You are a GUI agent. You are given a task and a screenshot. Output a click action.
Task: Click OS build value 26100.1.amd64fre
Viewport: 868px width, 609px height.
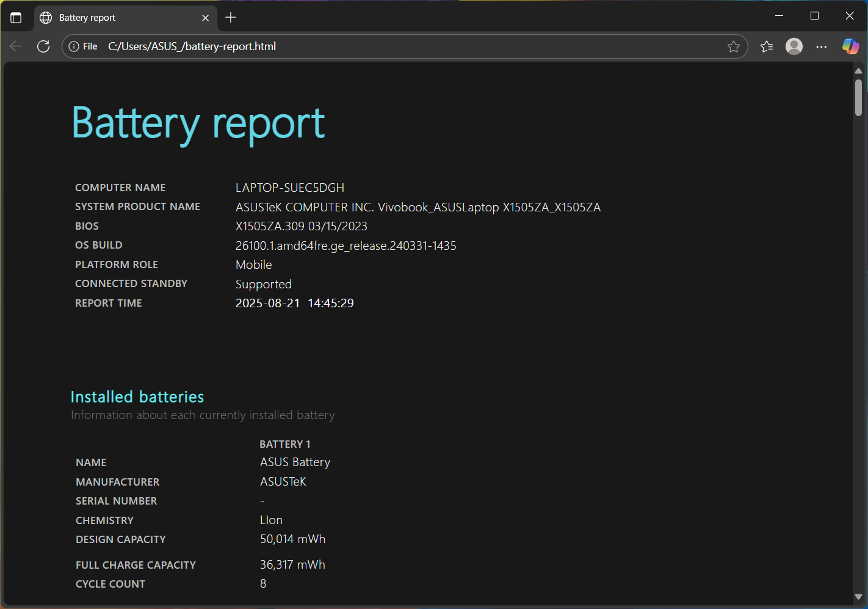tap(346, 246)
